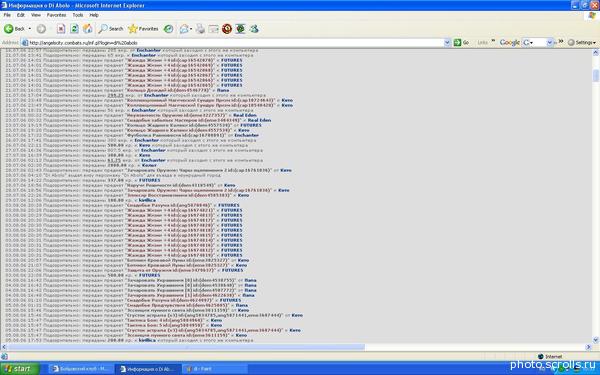This screenshot has height=375, width=600.
Task: Refresh the page using the refresh icon
Action: [x=74, y=29]
